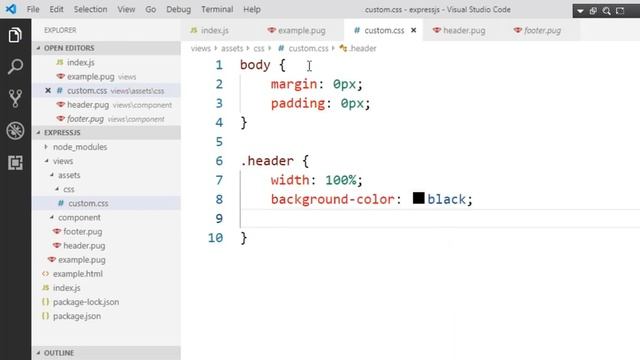Click the Visual Studio Code logo icon
The width and height of the screenshot is (640, 360).
(11, 9)
